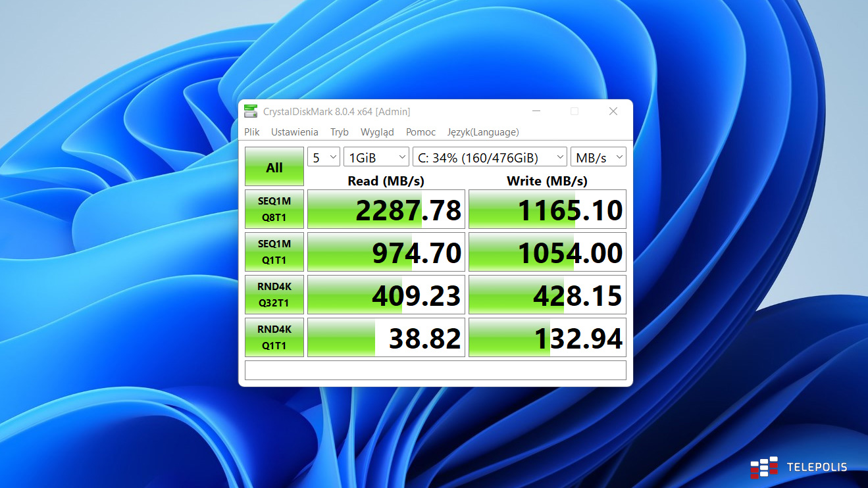The height and width of the screenshot is (488, 868).
Task: Open the Tryb menu
Action: (x=339, y=132)
